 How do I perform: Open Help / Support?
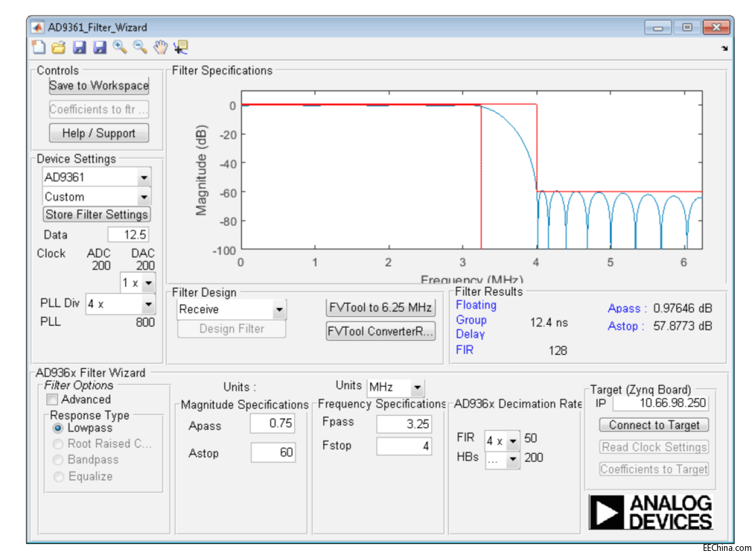pos(99,133)
